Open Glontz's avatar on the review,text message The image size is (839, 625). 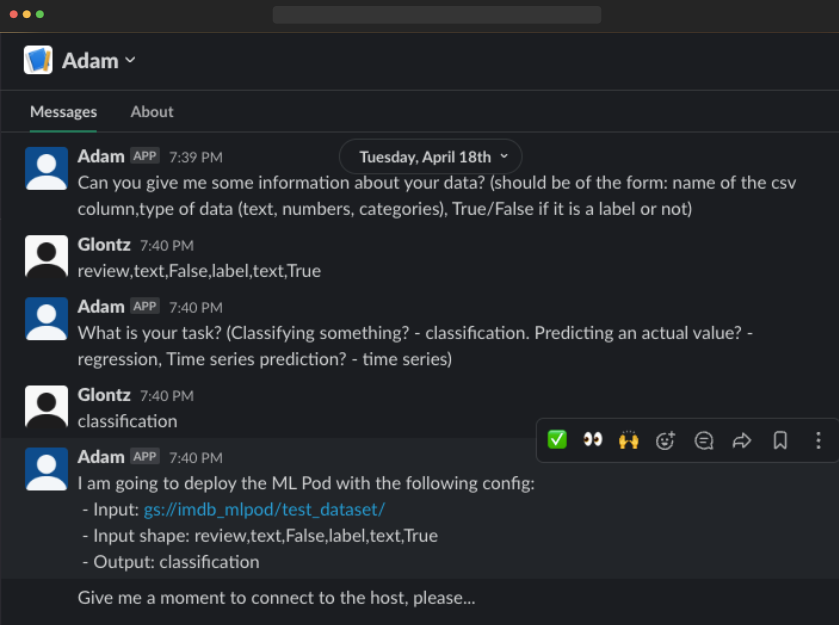[46, 257]
